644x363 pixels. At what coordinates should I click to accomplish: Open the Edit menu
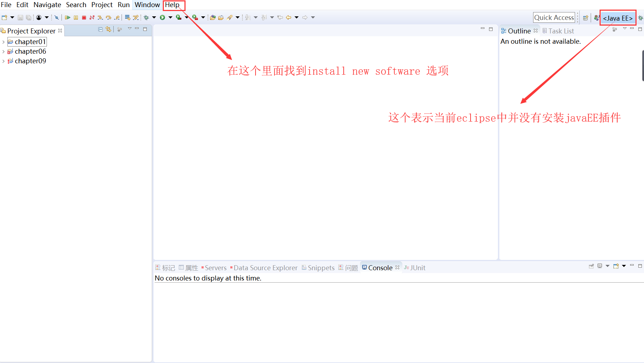22,5
